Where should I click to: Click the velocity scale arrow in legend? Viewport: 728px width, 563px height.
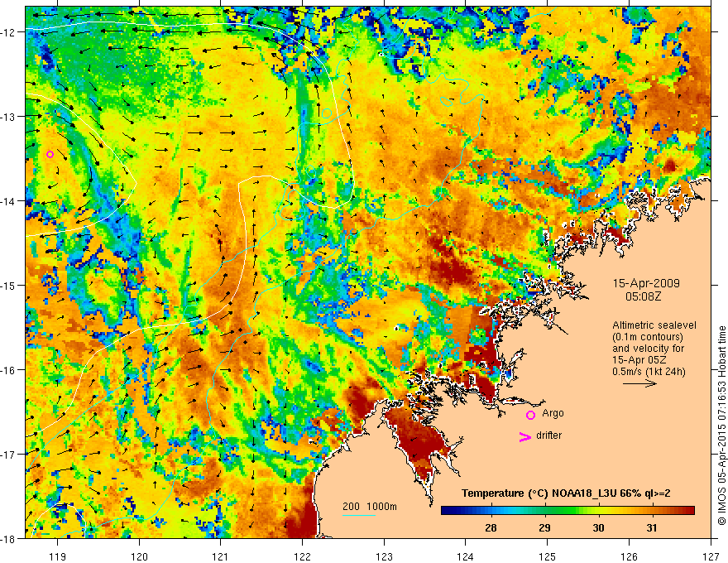(639, 383)
